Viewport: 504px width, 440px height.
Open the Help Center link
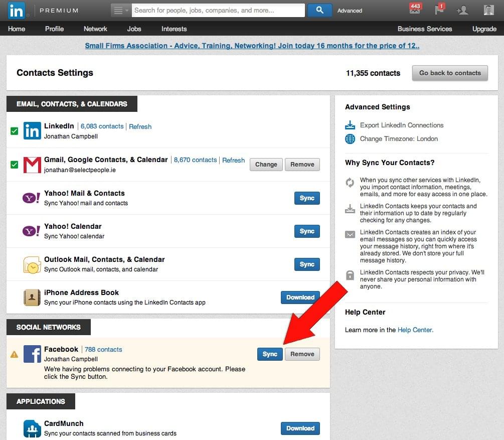click(415, 330)
